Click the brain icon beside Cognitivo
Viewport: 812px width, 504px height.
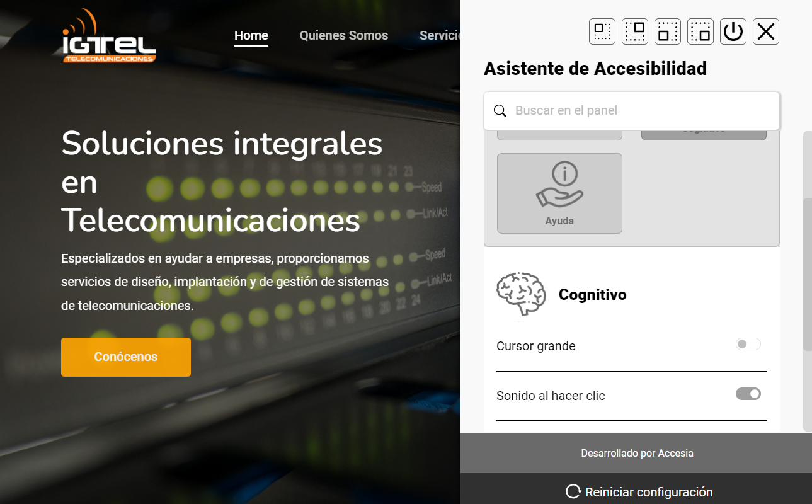(x=521, y=294)
